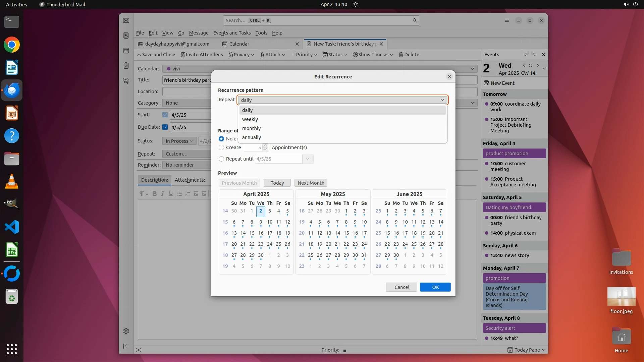The image size is (644, 362).
Task: Click April 15 in preview calendar
Action: click(x=252, y=233)
